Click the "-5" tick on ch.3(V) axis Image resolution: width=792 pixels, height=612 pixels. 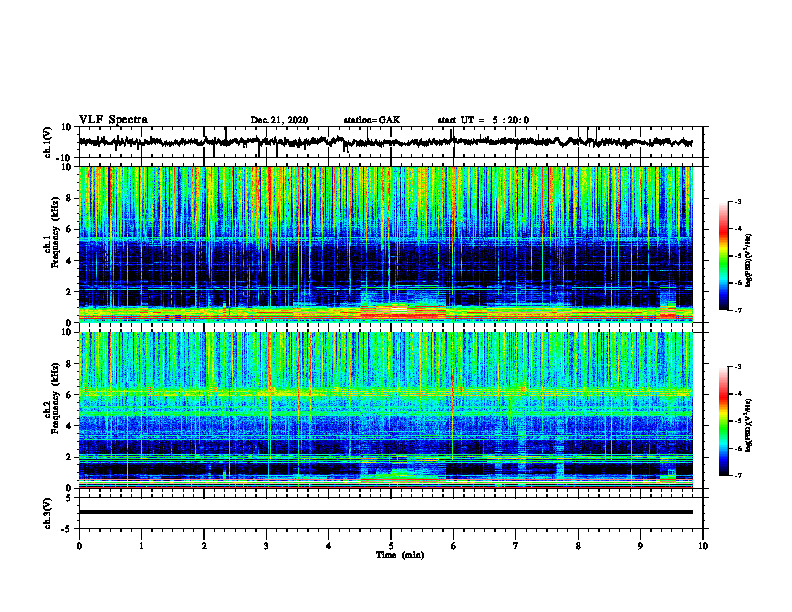coord(67,529)
